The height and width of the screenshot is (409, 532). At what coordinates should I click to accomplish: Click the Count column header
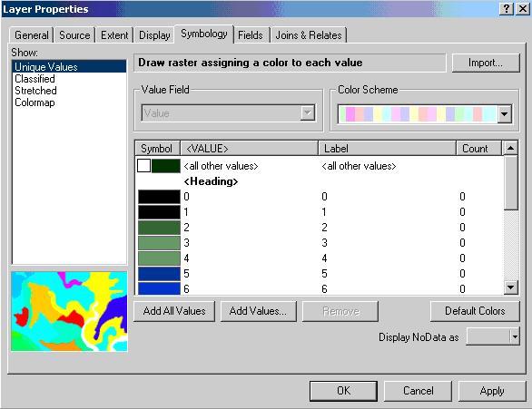pyautogui.click(x=478, y=149)
